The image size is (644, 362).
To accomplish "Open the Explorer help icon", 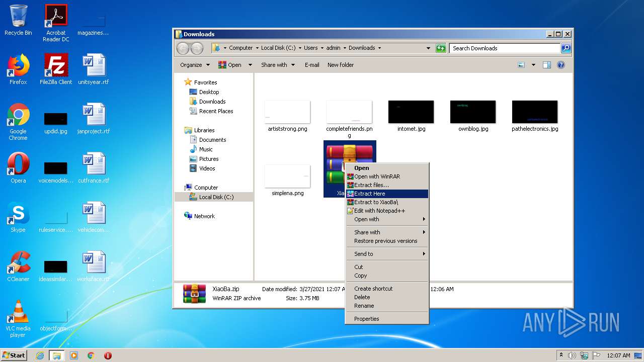I will (561, 65).
